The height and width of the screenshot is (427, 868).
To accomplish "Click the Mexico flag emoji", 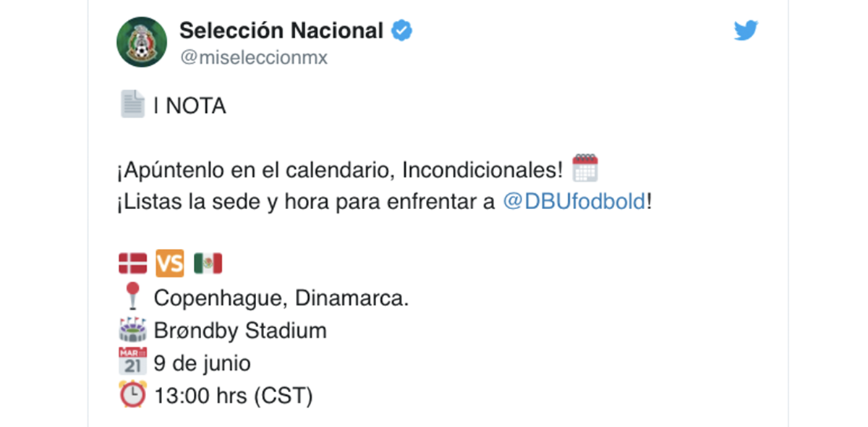I will point(208,263).
